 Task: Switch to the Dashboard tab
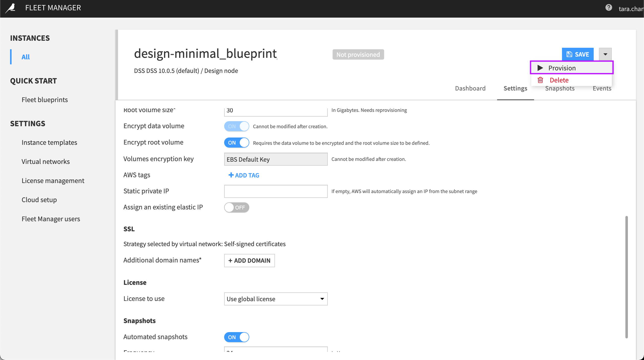(470, 88)
